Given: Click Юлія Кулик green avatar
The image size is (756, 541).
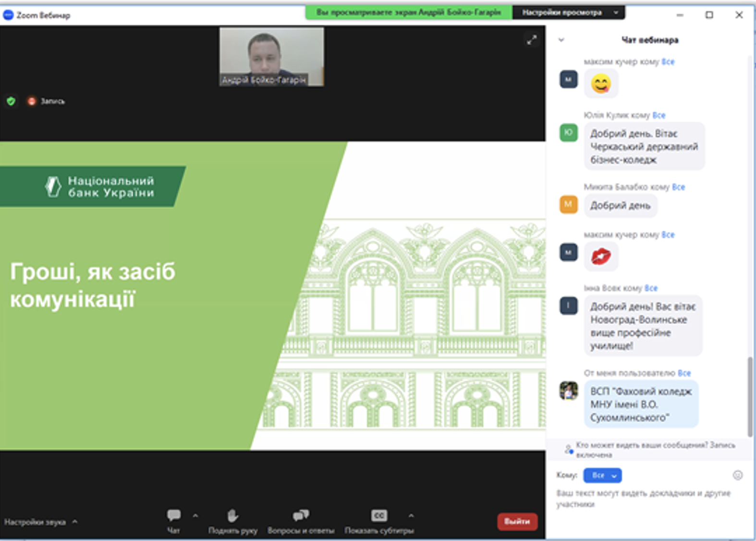Looking at the screenshot, I should (568, 133).
